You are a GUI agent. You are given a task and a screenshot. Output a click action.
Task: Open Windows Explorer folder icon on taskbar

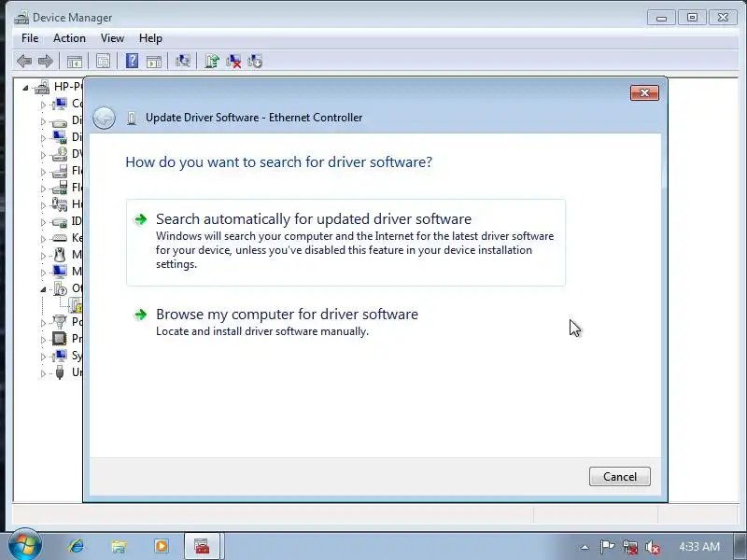click(119, 546)
